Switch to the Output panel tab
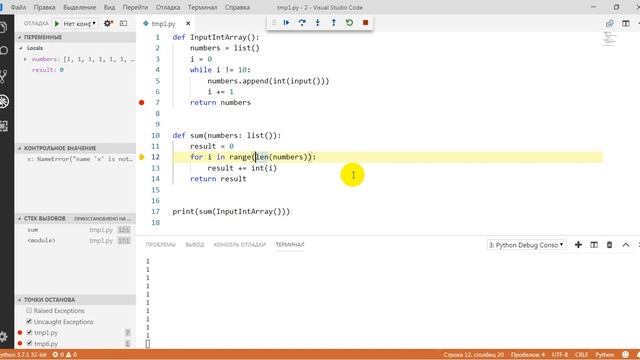640x360 pixels. point(195,244)
